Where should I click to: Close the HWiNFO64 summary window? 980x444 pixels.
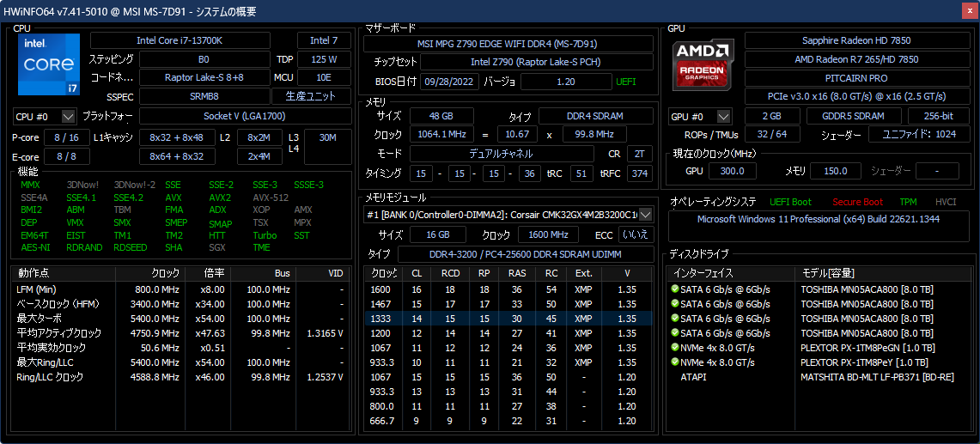point(969,11)
